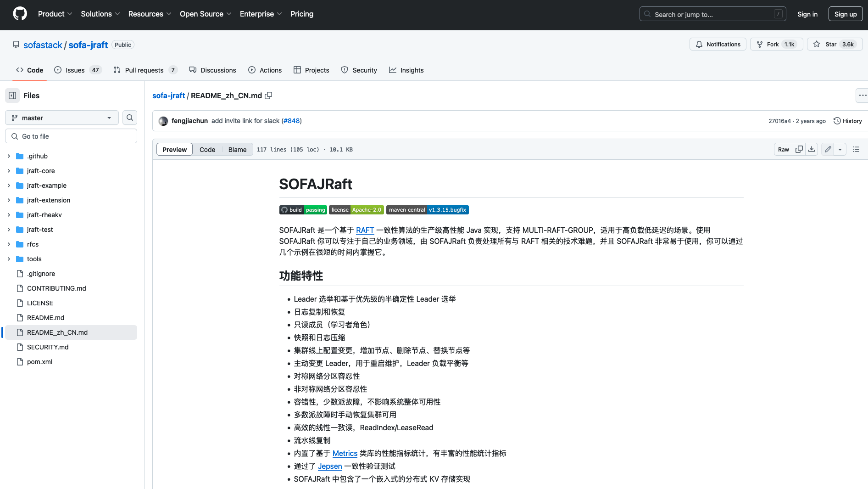The image size is (868, 489).
Task: Select pom.xml in file tree
Action: pyautogui.click(x=39, y=362)
